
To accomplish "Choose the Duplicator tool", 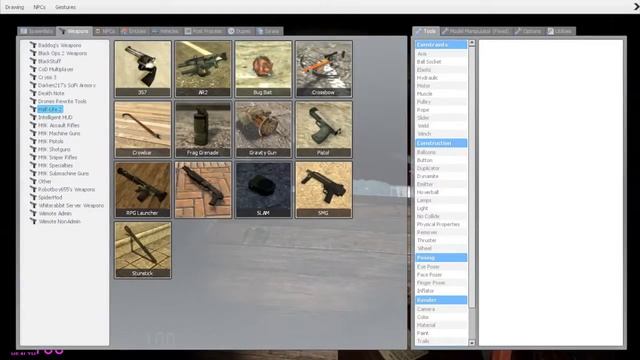I will [x=441, y=168].
